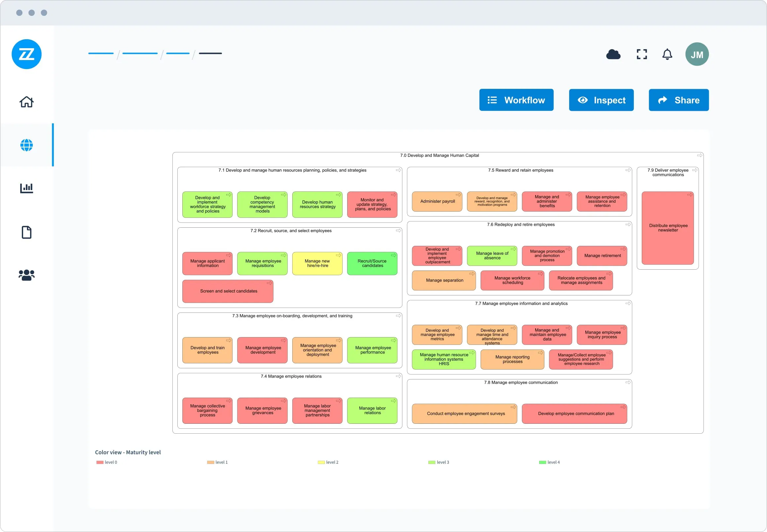Click the Share button

pos(678,100)
